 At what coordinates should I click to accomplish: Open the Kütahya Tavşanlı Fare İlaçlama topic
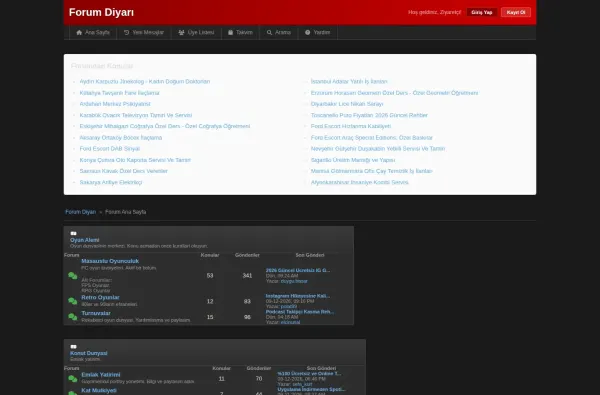click(x=119, y=93)
